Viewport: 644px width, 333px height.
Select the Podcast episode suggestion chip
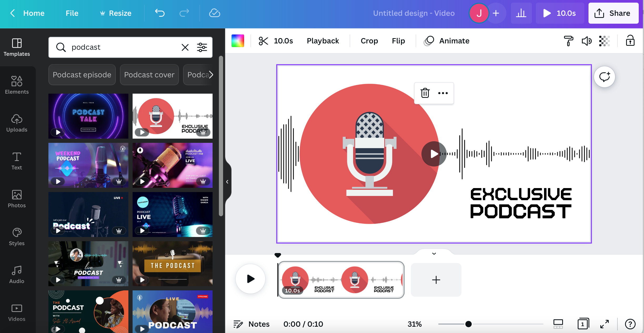[82, 75]
